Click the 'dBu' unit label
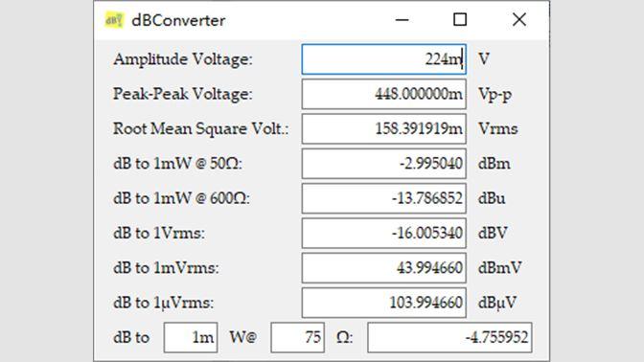 [x=492, y=198]
